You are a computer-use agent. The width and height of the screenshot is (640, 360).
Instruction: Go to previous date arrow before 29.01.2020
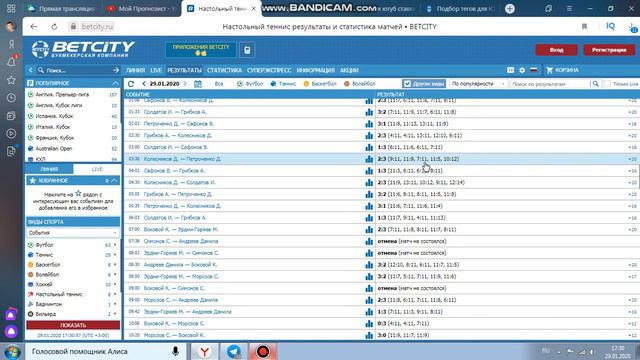tap(144, 84)
